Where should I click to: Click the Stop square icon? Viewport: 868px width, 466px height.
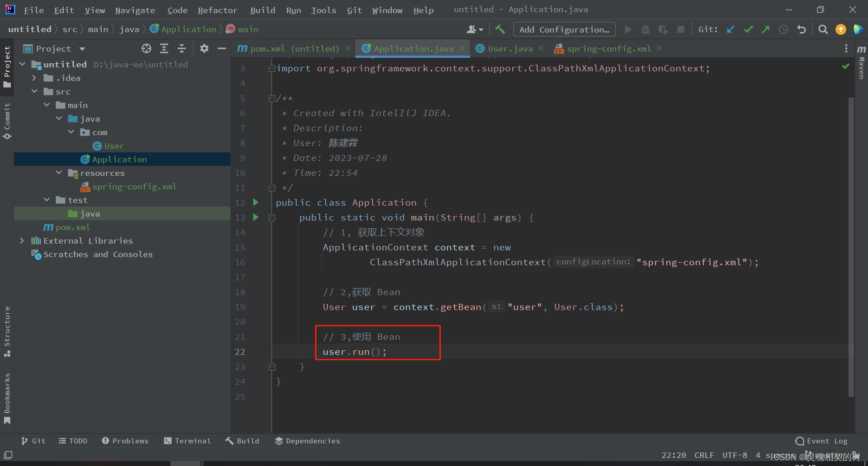(680, 29)
